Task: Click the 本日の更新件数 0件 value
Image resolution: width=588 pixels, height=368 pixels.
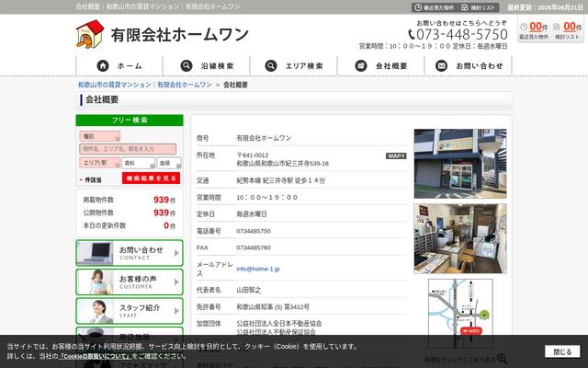Action: (x=169, y=225)
